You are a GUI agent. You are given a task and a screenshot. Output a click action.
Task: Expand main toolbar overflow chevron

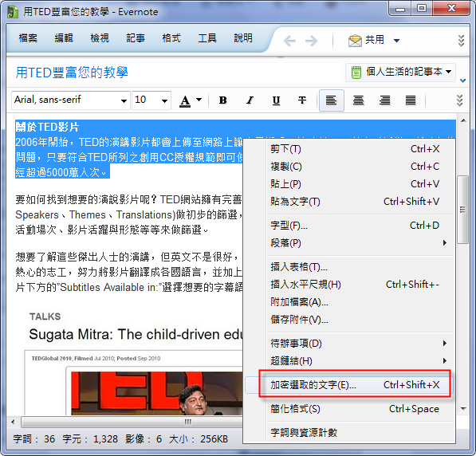point(461,41)
